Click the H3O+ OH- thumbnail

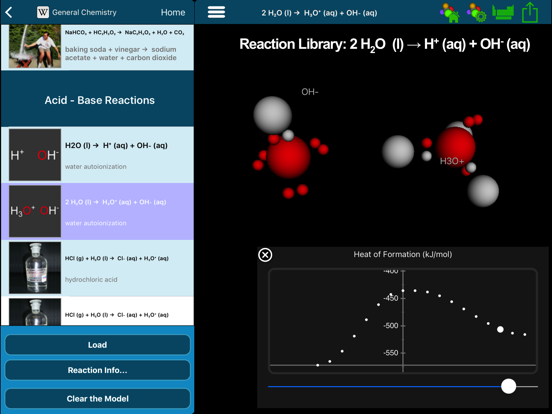(35, 211)
